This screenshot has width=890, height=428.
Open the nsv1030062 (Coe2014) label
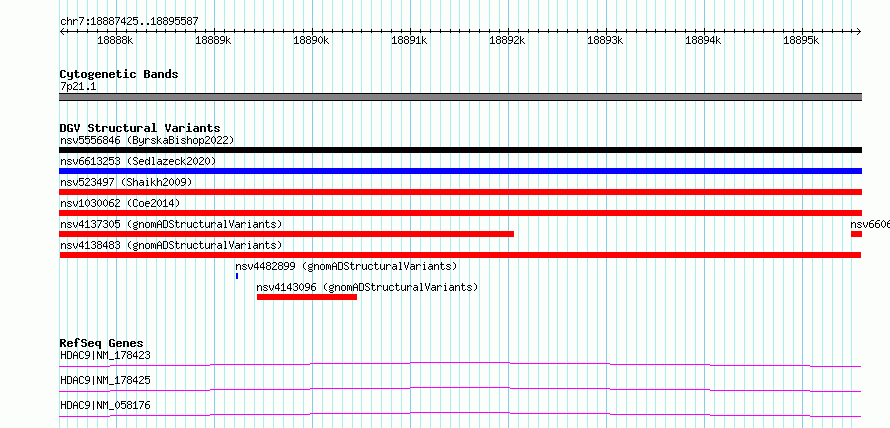click(120, 203)
